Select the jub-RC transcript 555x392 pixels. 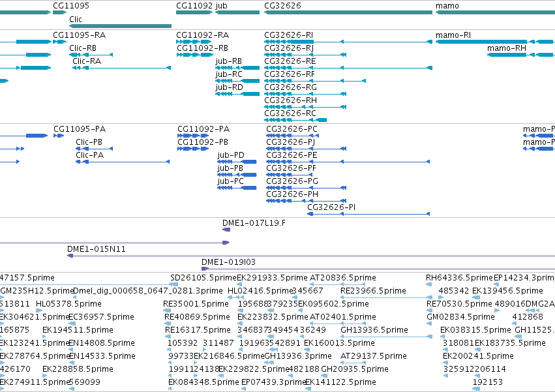(x=237, y=81)
